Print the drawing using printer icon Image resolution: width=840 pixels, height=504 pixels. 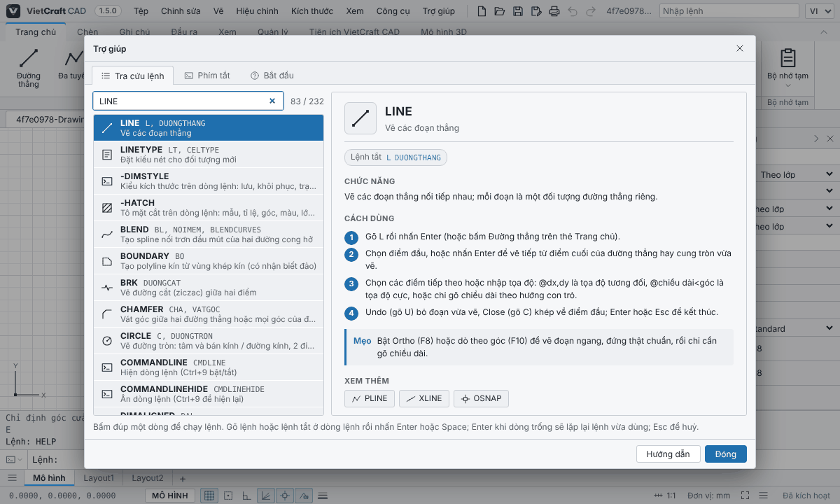tap(554, 11)
